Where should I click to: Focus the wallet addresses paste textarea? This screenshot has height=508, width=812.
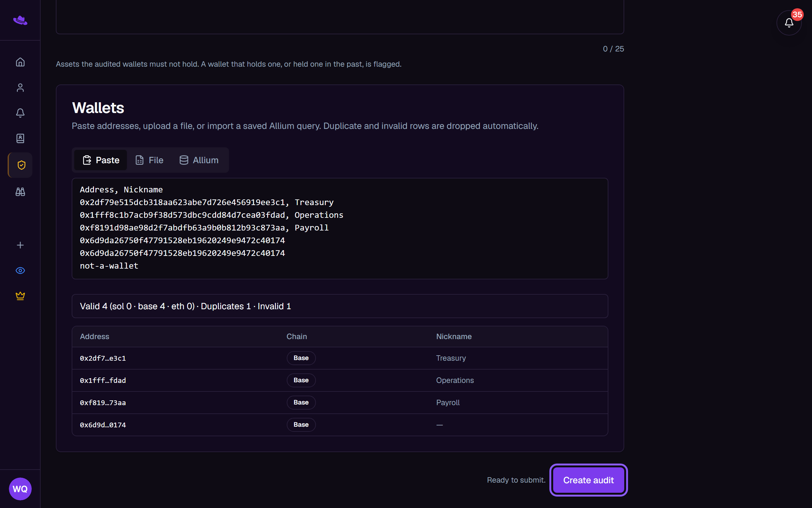[340, 229]
